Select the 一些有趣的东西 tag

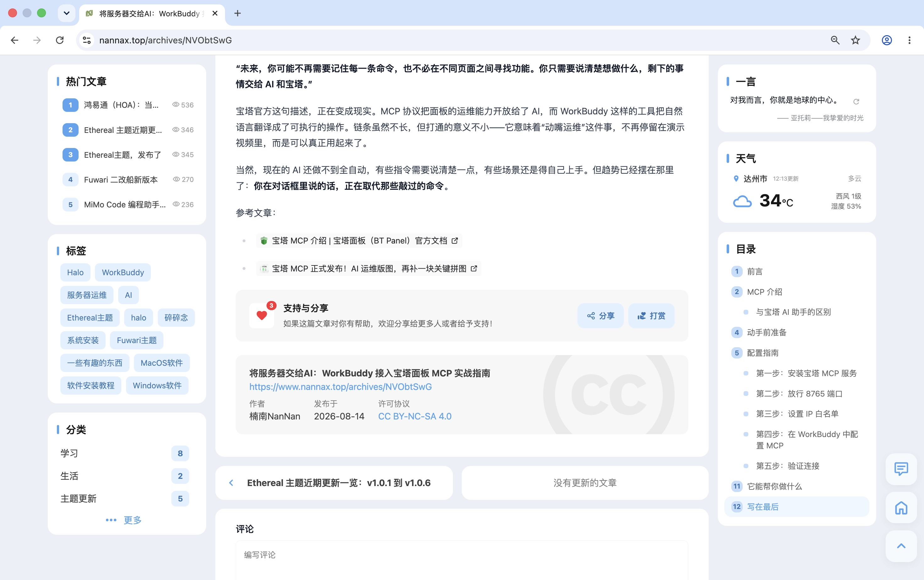tap(95, 363)
